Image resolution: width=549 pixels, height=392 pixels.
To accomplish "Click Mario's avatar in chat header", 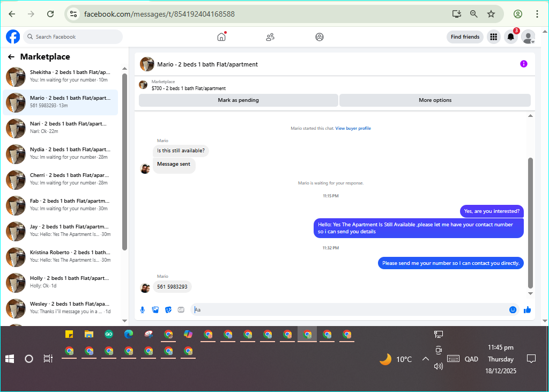I will [x=147, y=64].
